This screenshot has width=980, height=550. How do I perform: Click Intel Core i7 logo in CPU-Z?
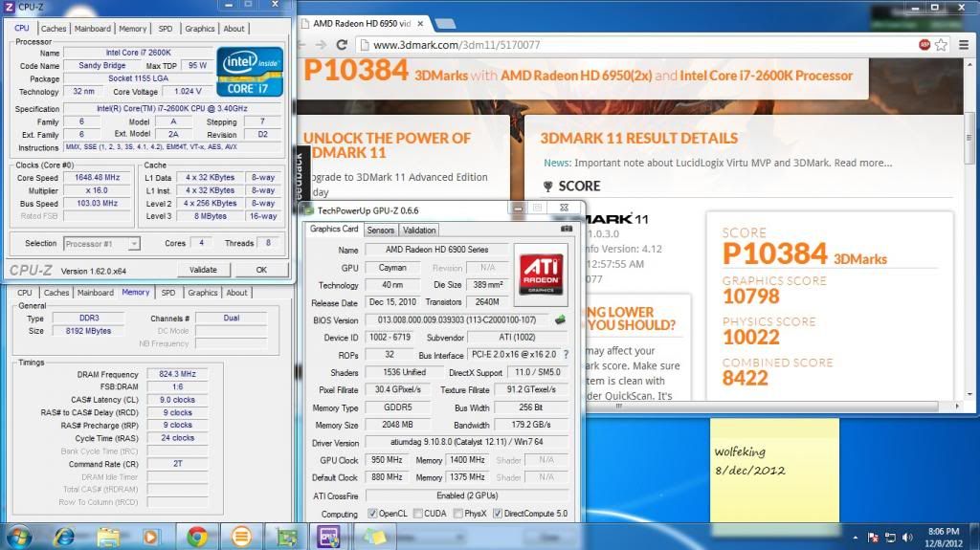(250, 71)
